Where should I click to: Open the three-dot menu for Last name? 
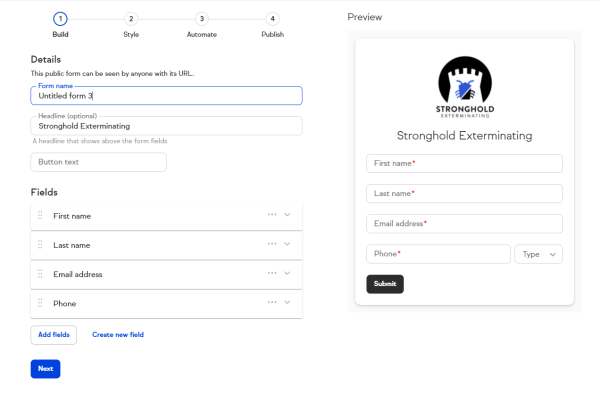272,243
